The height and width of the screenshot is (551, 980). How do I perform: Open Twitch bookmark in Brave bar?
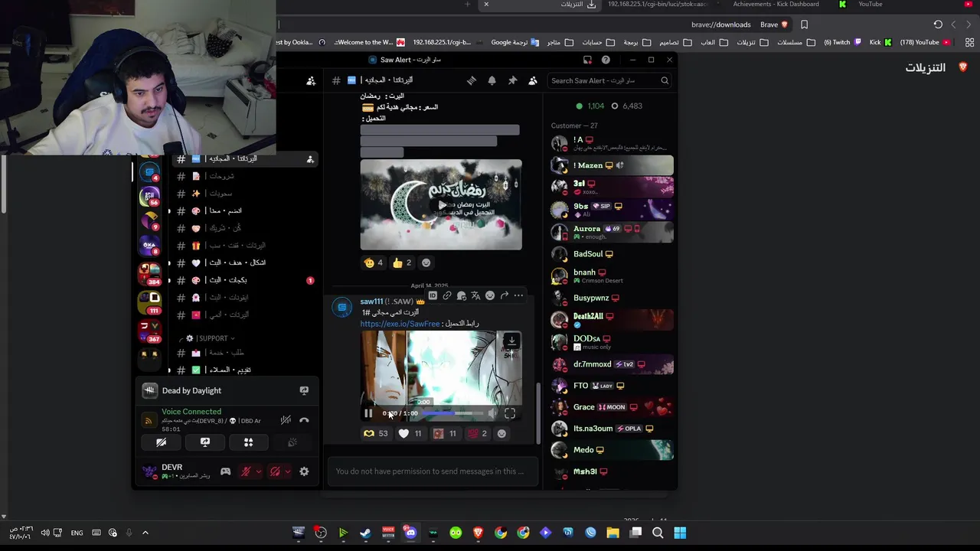coord(842,43)
